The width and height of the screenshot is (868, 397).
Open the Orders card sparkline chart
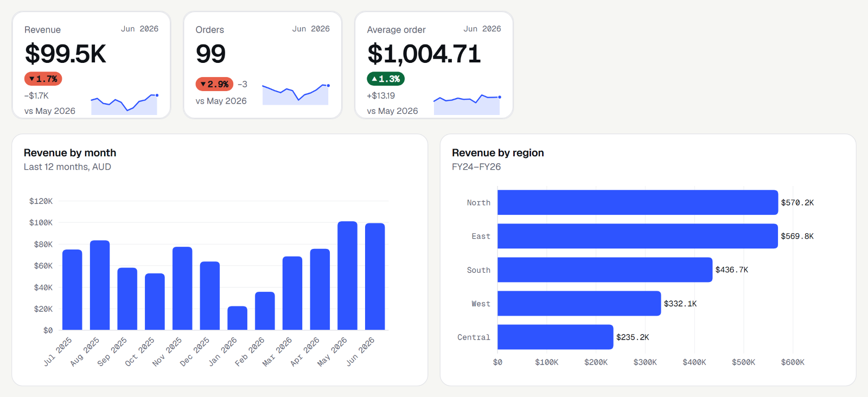tap(296, 94)
